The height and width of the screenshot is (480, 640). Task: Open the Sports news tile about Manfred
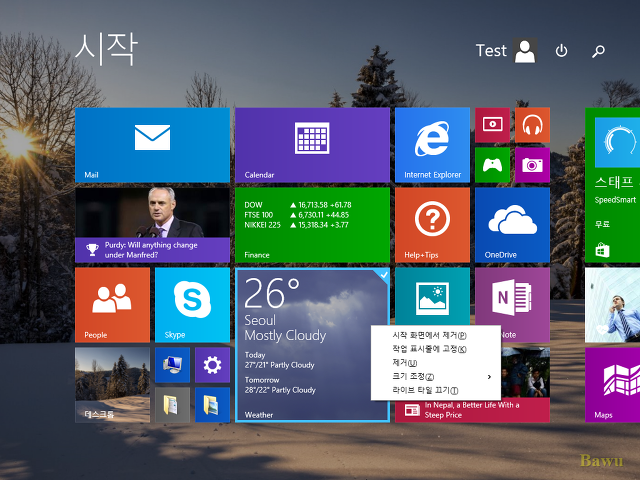click(152, 225)
